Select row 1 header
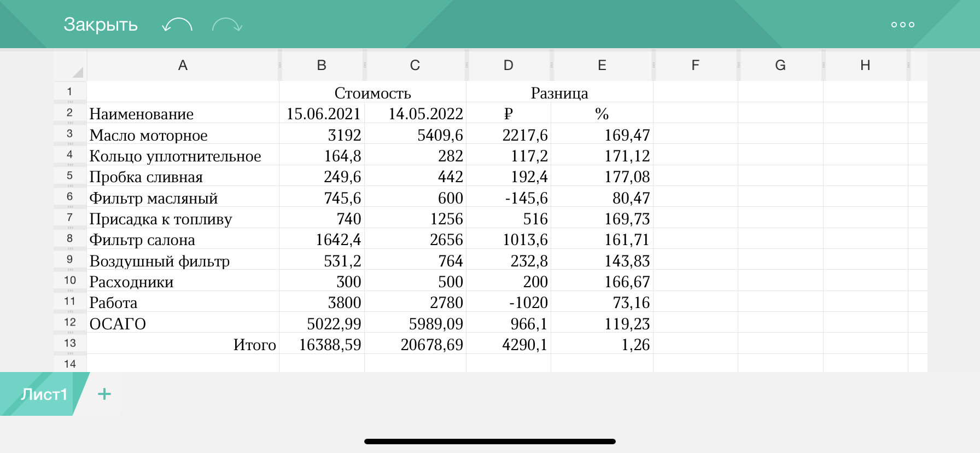 pyautogui.click(x=70, y=91)
